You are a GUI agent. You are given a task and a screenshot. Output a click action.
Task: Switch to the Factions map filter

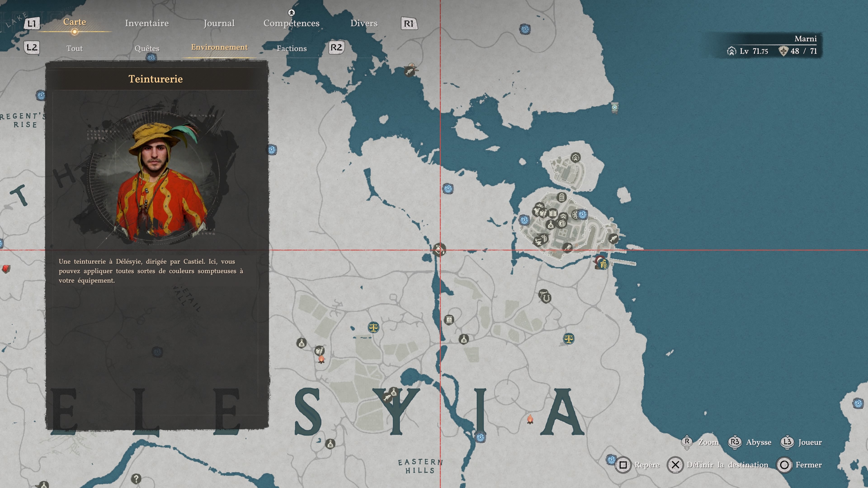291,49
